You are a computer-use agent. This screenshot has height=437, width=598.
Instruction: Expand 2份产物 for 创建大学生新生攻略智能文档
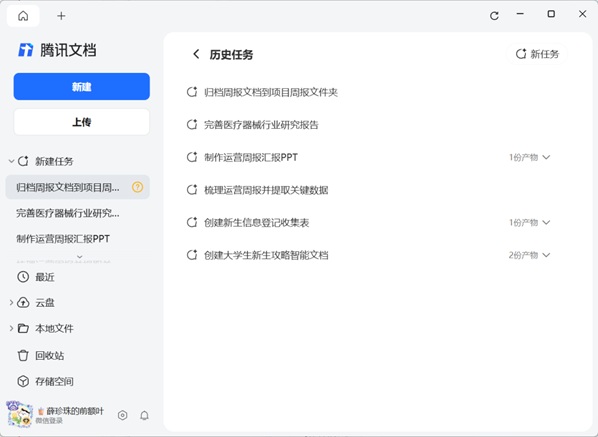(x=530, y=255)
